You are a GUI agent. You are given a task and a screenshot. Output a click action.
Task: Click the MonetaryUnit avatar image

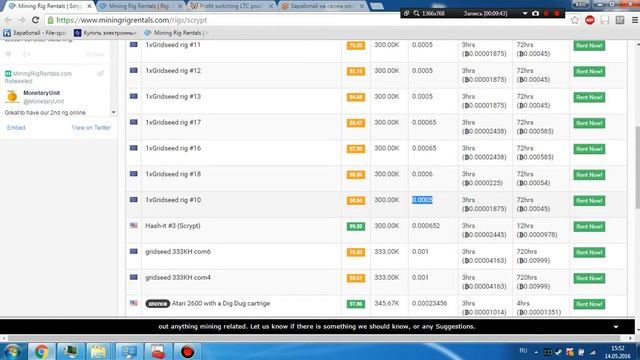(12, 96)
